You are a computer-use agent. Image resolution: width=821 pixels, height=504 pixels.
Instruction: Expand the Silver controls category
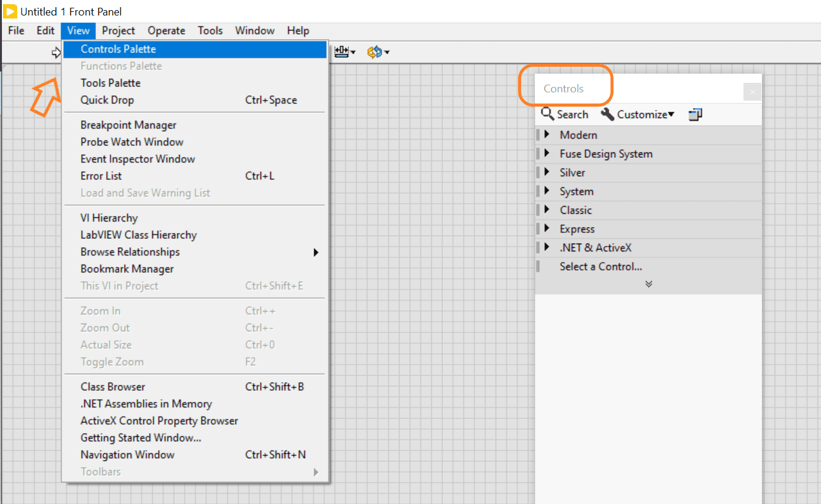pos(547,173)
